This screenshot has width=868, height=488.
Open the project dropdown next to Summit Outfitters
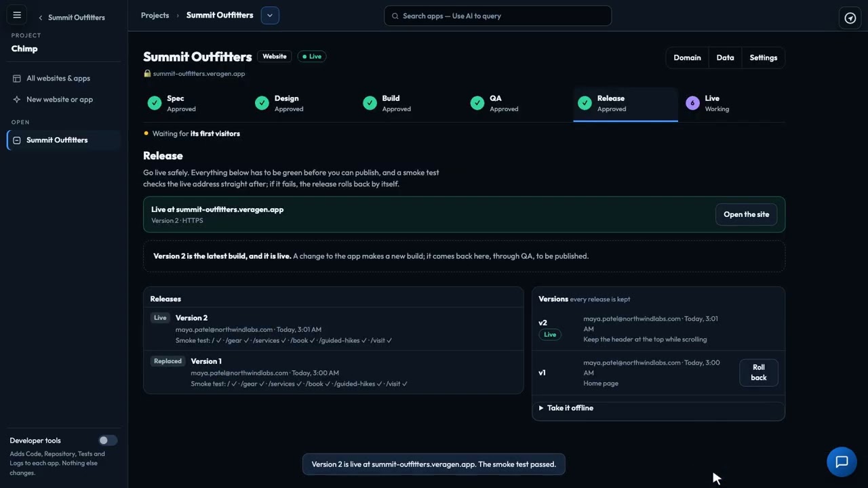pyautogui.click(x=270, y=16)
